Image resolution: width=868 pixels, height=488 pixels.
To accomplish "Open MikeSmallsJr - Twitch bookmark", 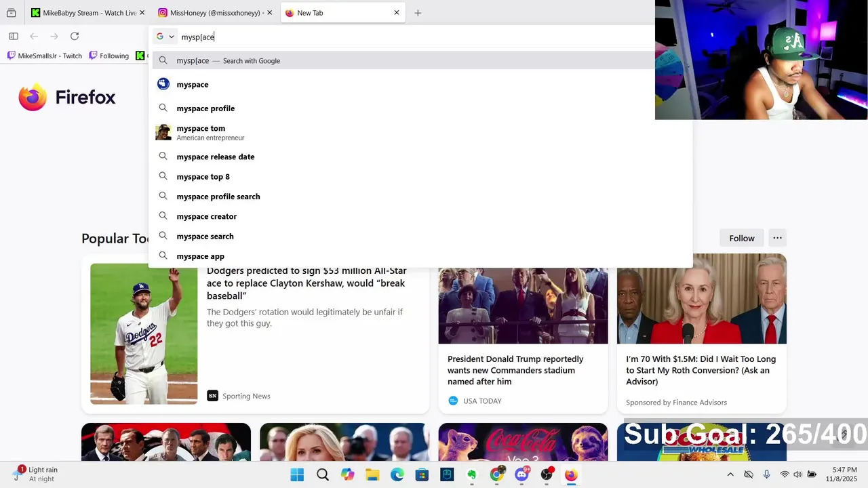I will pyautogui.click(x=45, y=56).
